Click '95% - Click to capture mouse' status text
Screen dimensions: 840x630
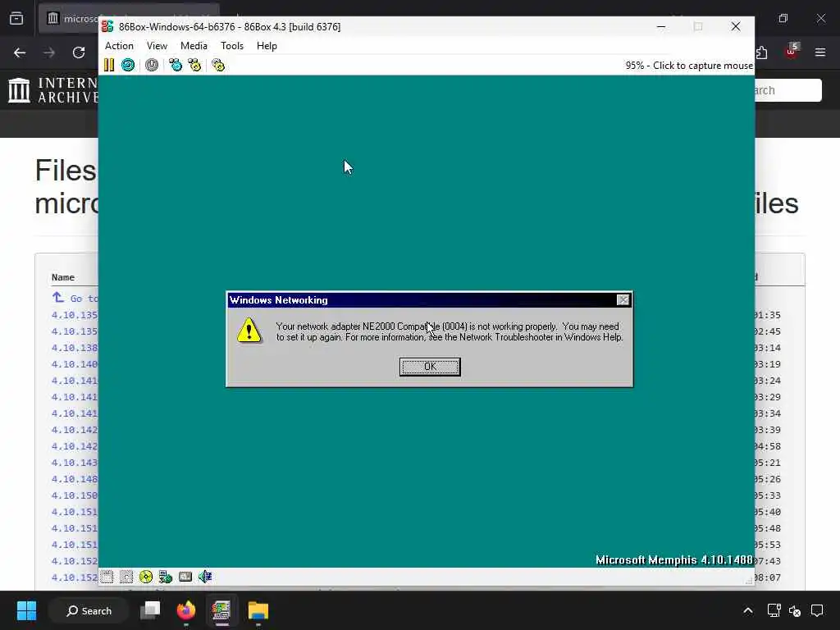pos(689,66)
